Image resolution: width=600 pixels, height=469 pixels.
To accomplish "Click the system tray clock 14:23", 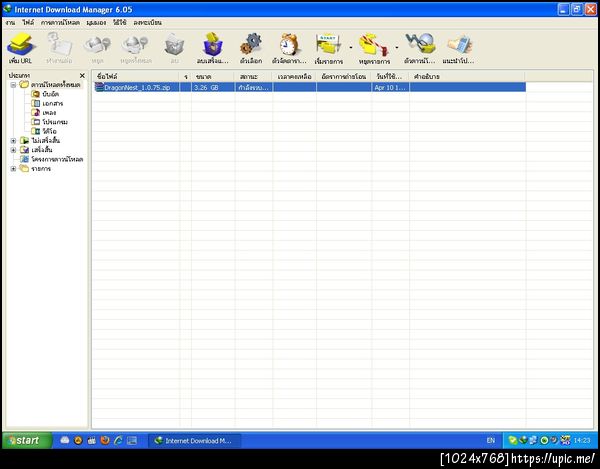I will [582, 441].
